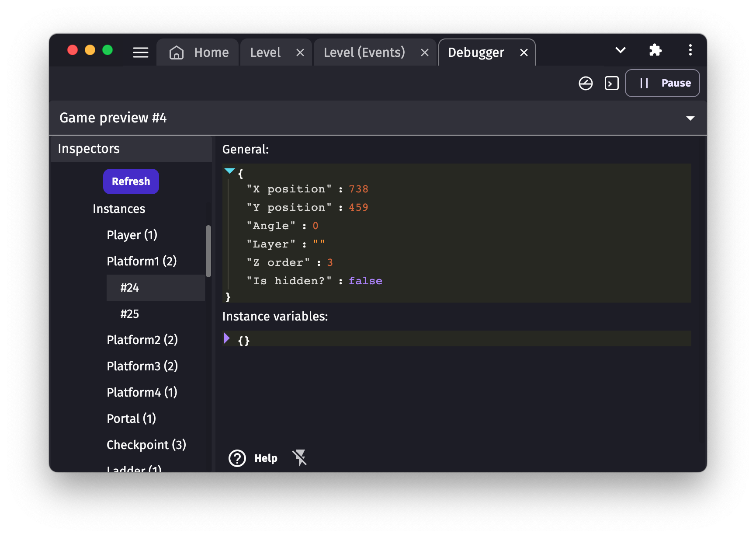Open the profiler gauge icon
Screen dimensions: 756x537
tap(586, 83)
